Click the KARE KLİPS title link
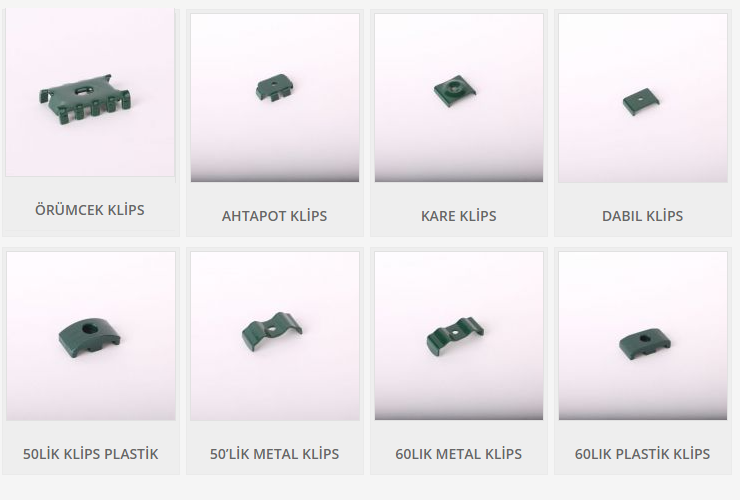Viewport: 740px width, 502px height. tap(459, 216)
